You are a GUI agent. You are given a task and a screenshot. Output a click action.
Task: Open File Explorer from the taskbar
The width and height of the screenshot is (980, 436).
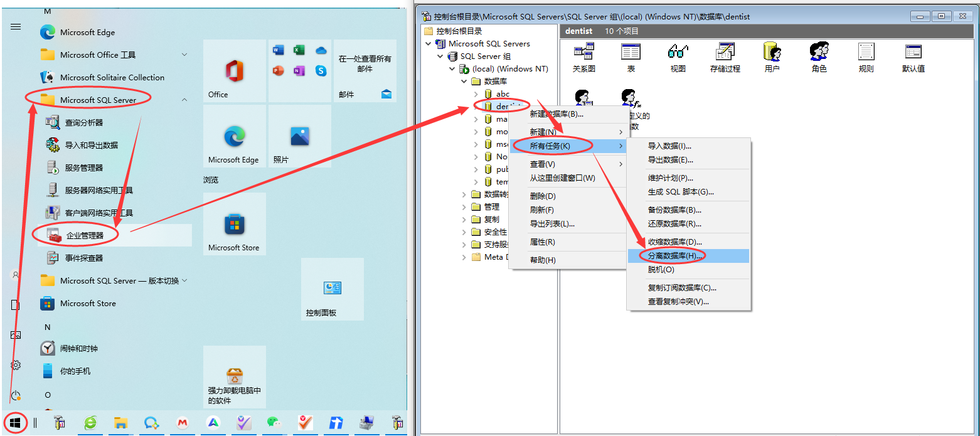click(x=120, y=423)
